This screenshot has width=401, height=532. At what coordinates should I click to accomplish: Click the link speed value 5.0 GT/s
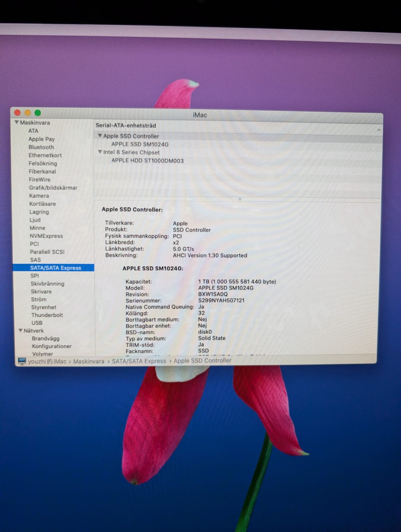pyautogui.click(x=183, y=249)
